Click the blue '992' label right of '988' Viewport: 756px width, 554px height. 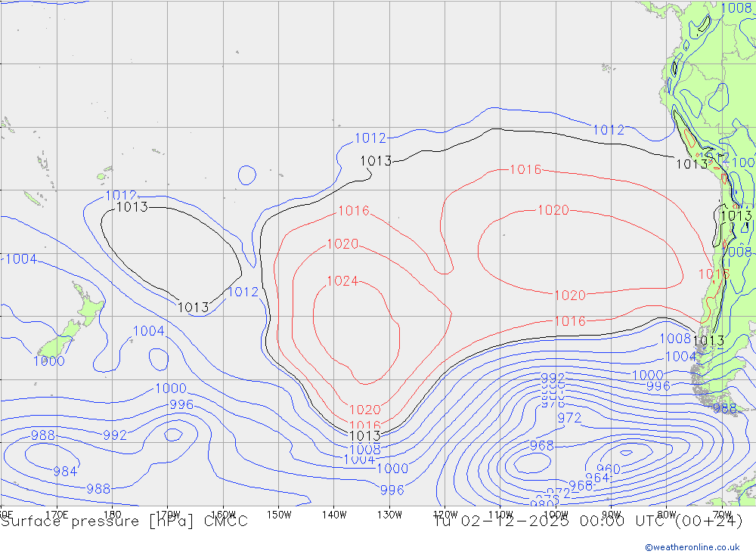click(x=115, y=435)
